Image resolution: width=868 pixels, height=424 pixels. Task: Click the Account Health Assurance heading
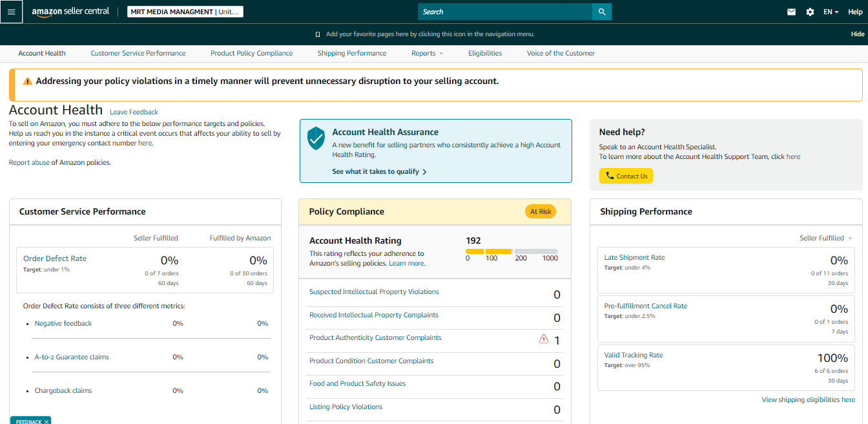385,132
